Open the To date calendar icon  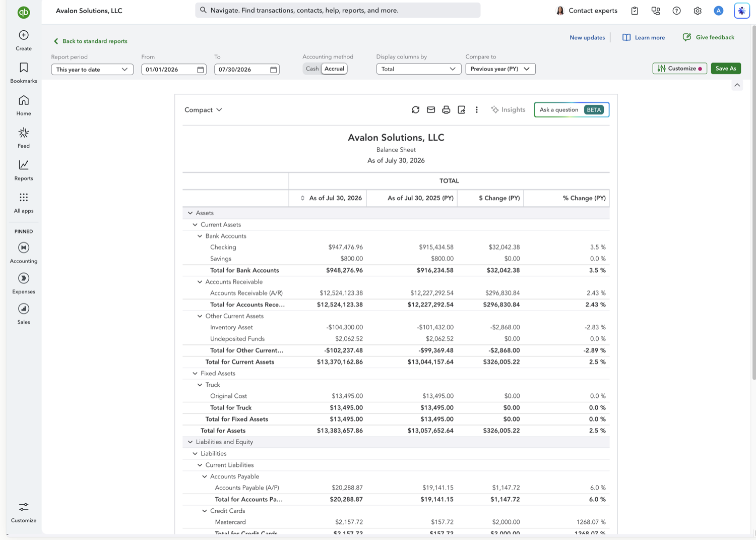click(x=274, y=70)
